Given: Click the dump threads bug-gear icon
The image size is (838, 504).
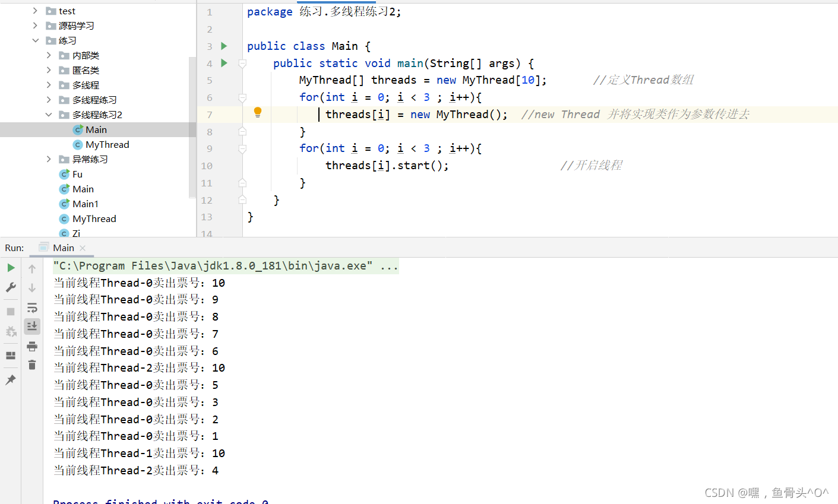Looking at the screenshot, I should pyautogui.click(x=11, y=332).
